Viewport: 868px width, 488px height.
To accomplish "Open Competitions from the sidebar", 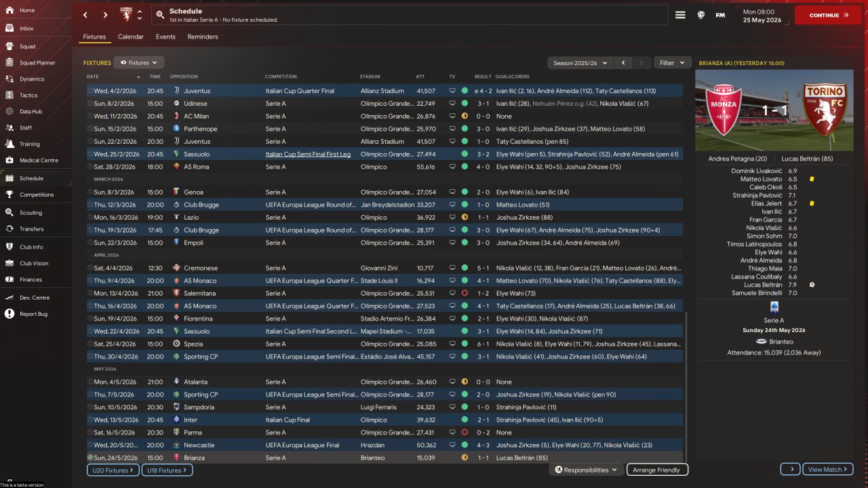I will (37, 195).
